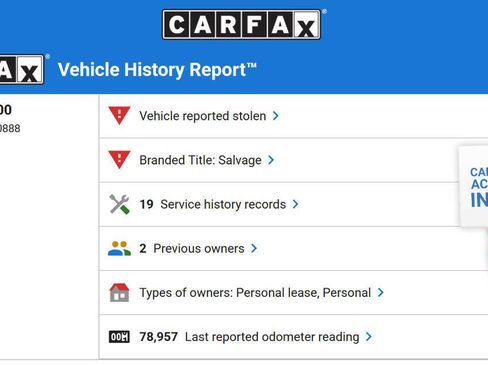Screen dimensions: 488x366
Task: Expand the Previous owners chevron
Action: tap(254, 248)
